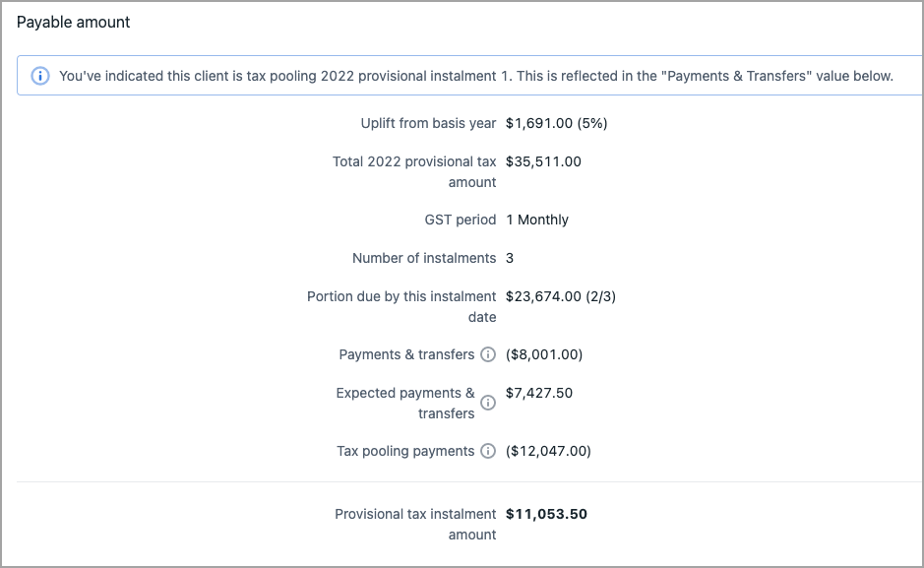Click the $23,674.00 (2/3) portion due value
This screenshot has height=568, width=924.
click(x=561, y=296)
